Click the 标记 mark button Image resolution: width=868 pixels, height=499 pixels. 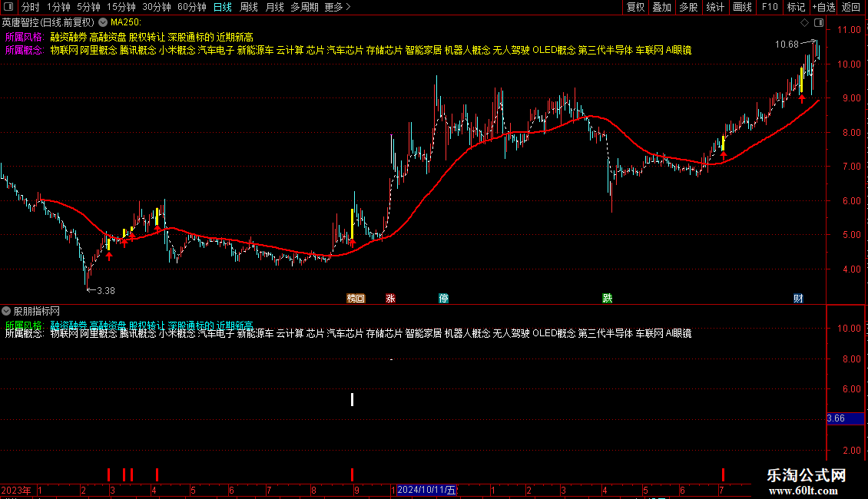click(x=796, y=7)
